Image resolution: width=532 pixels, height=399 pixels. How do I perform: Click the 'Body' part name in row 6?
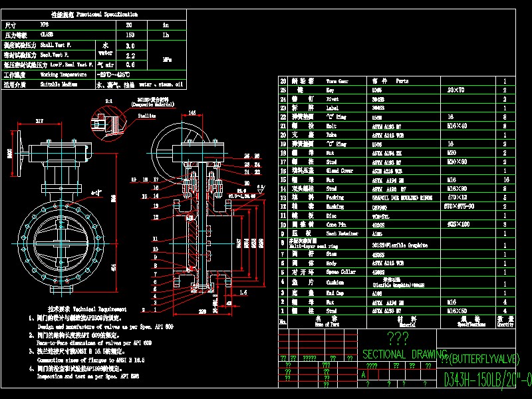click(331, 263)
